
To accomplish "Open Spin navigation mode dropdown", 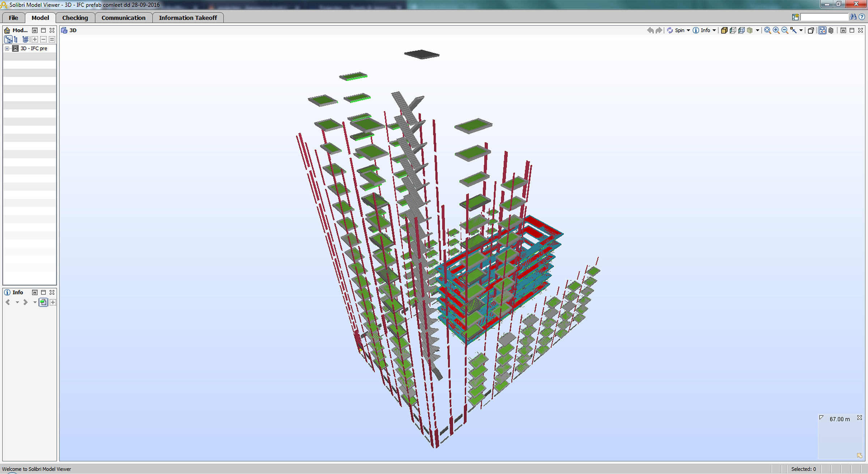I will click(x=688, y=30).
